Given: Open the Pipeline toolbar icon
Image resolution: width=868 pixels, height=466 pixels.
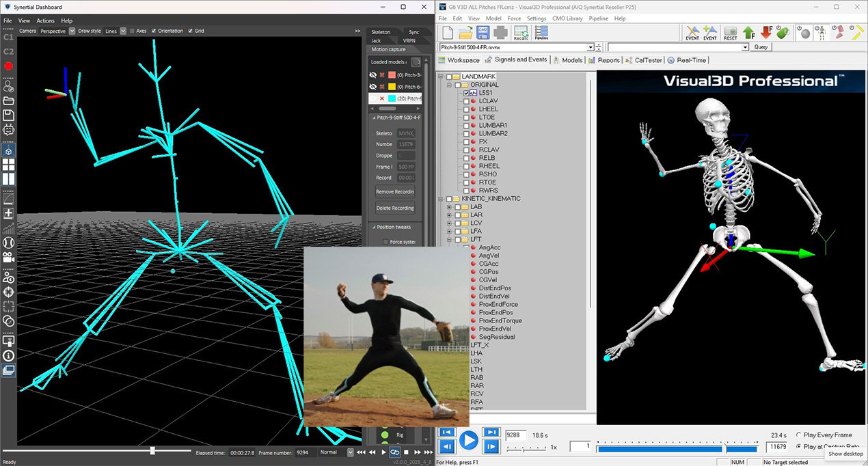Looking at the screenshot, I should [x=541, y=32].
